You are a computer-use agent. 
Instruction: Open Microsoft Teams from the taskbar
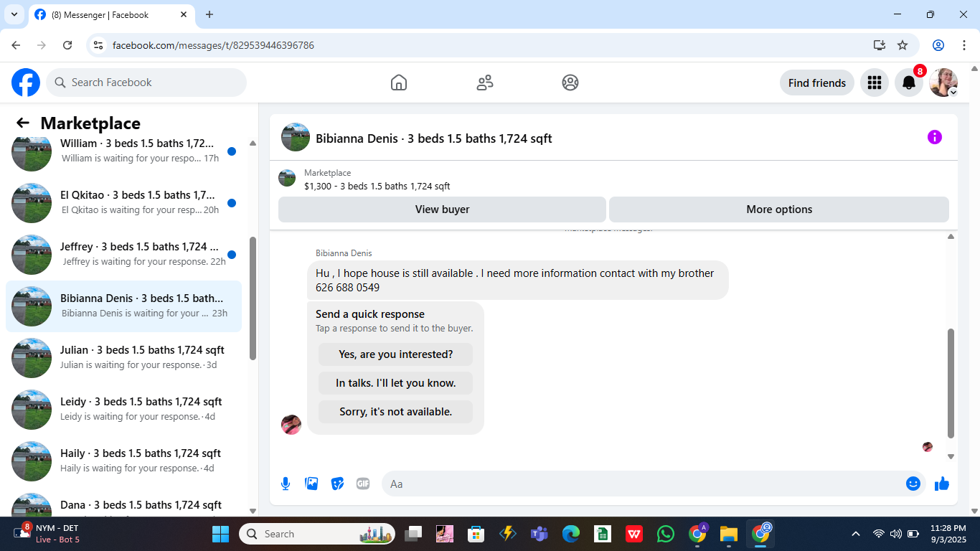point(539,534)
